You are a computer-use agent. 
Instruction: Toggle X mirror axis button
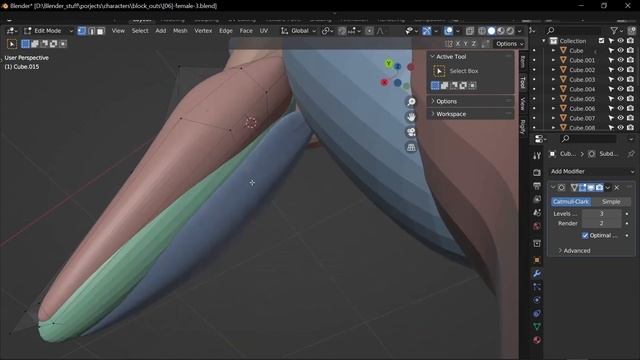tap(458, 44)
